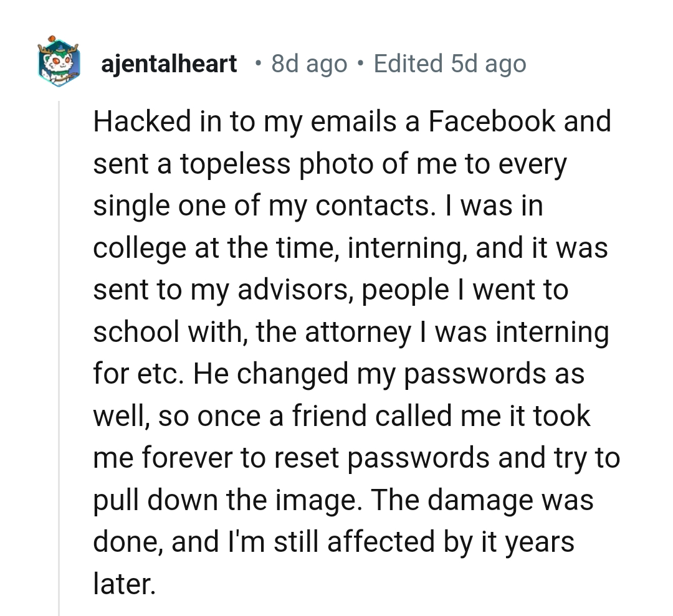The height and width of the screenshot is (616, 673).
Task: Click the word "Facebook" in the comment
Action: click(x=491, y=121)
